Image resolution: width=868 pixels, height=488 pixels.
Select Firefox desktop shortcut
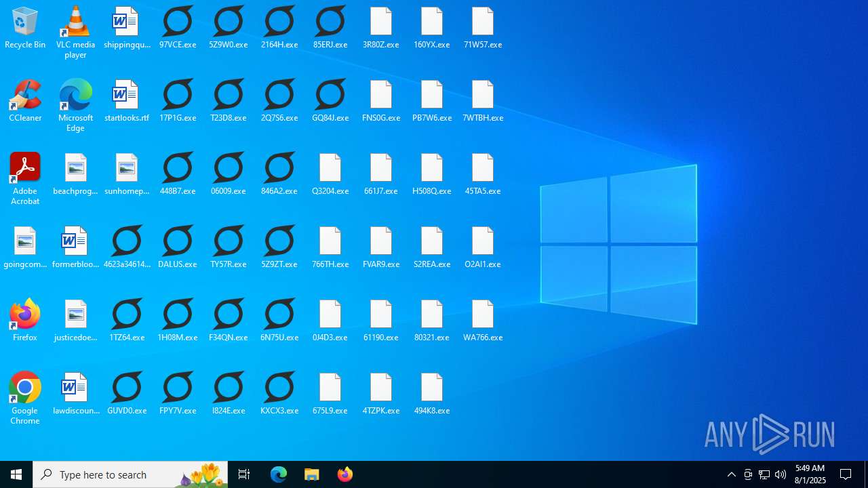[x=25, y=320]
